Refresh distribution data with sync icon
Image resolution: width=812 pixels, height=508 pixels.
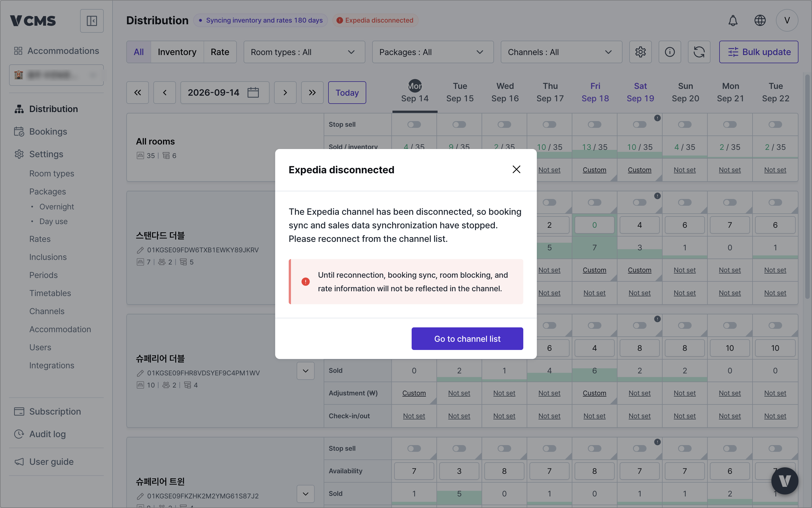tap(699, 52)
